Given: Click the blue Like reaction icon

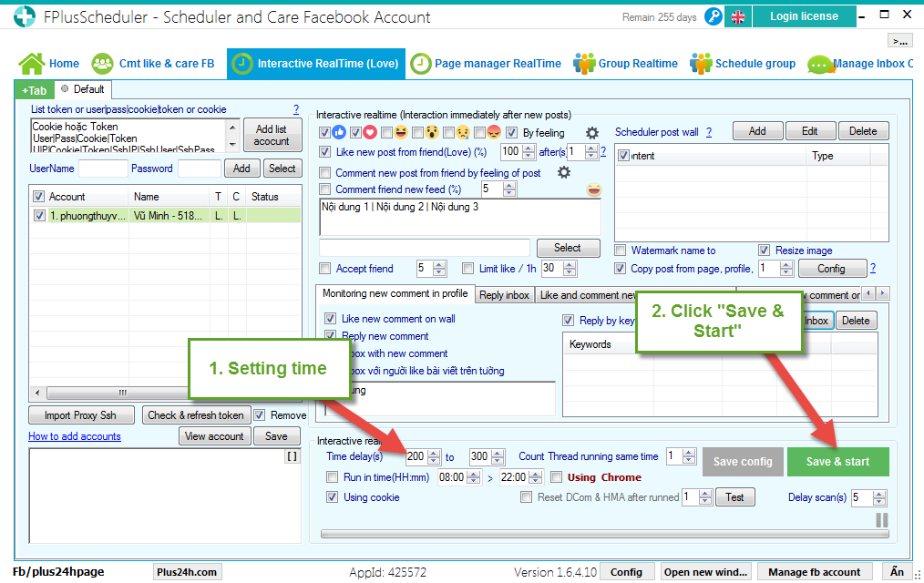Looking at the screenshot, I should (339, 132).
